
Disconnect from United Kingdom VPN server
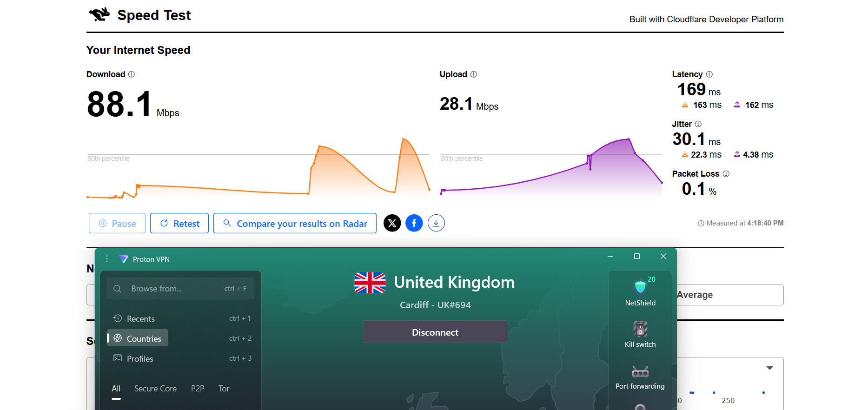435,332
